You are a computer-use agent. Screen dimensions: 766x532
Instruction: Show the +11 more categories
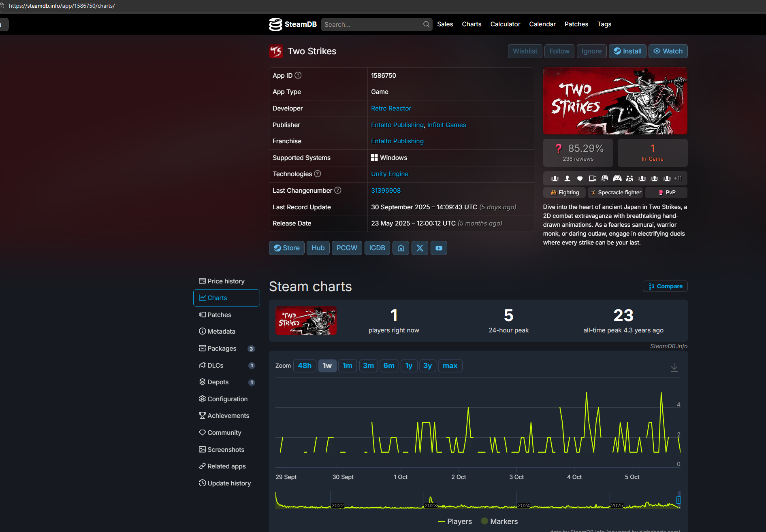coord(678,178)
